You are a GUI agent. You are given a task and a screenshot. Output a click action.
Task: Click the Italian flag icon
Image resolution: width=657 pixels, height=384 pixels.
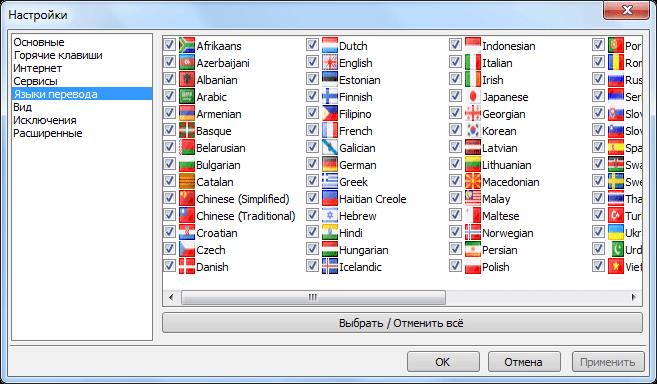473,62
